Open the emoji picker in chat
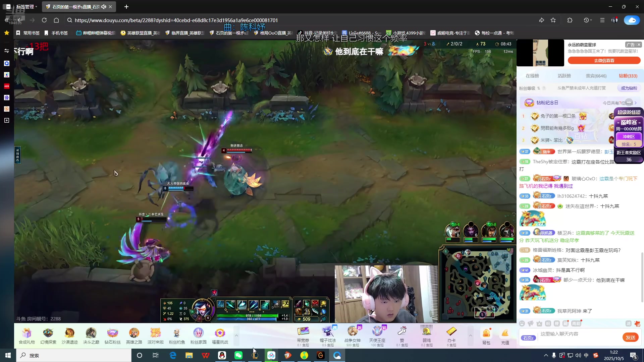Viewport: 644px width, 362px height. coord(522,323)
